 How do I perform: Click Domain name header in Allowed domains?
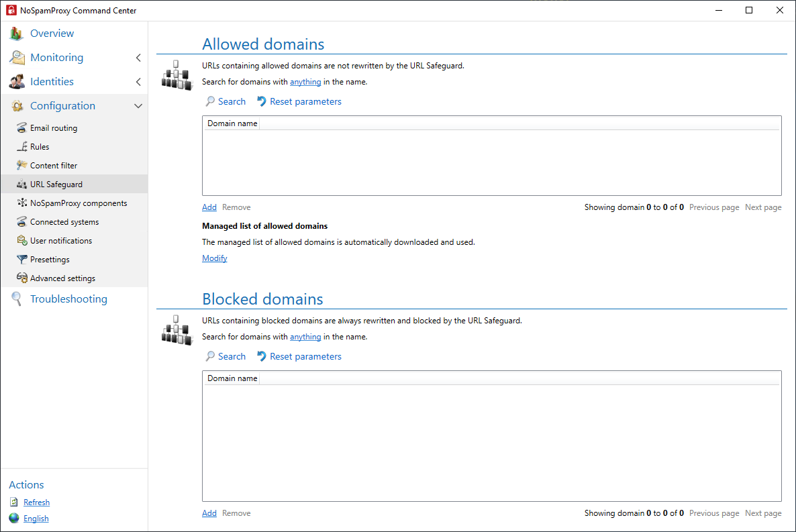click(x=232, y=123)
